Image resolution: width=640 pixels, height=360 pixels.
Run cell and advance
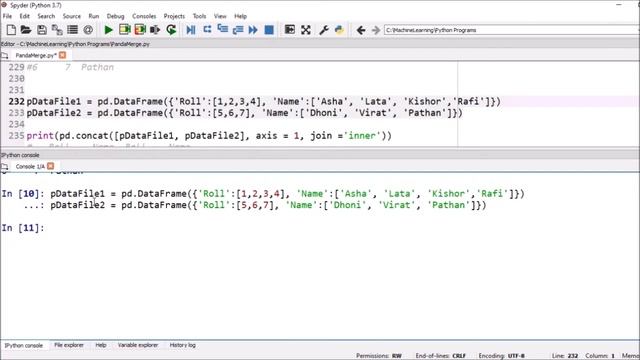pyautogui.click(x=140, y=30)
